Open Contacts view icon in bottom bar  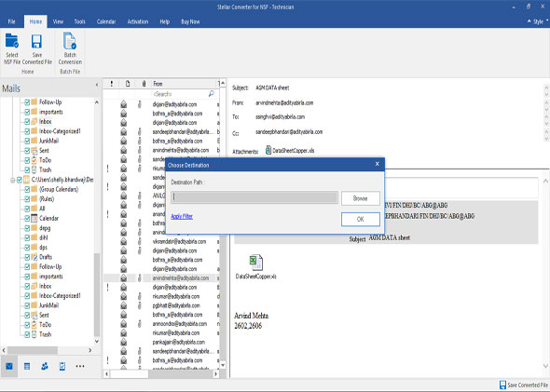(45, 367)
